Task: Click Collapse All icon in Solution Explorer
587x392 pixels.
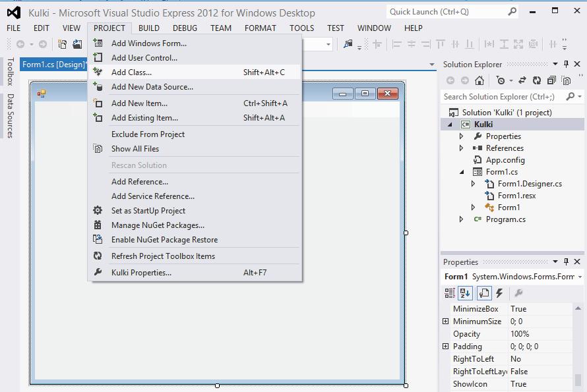Action: coord(551,80)
